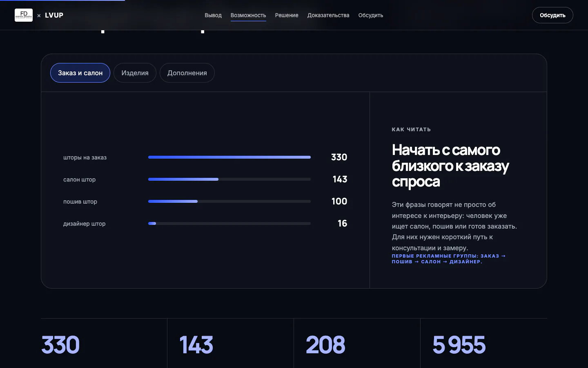
Task: Click the label шторы на заказ
Action: 85,157
